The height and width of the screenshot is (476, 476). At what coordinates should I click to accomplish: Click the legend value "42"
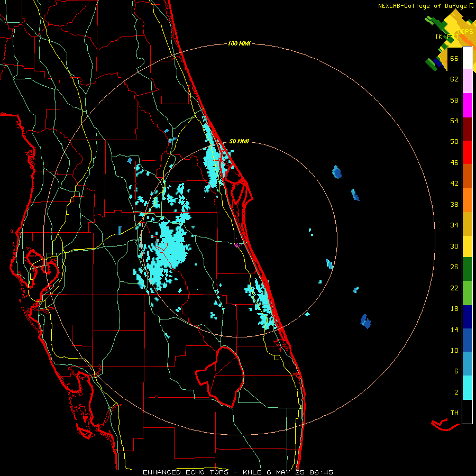click(x=454, y=183)
